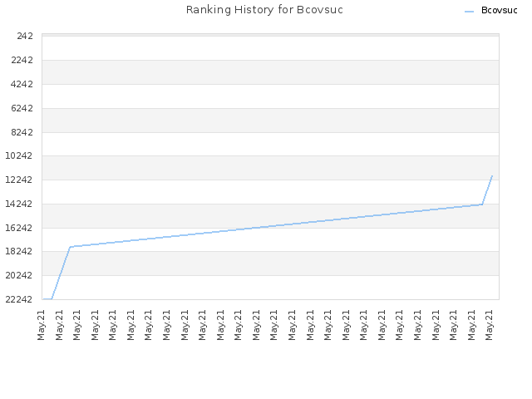
Task: Click the y-axis label 2242
Action: [22, 60]
